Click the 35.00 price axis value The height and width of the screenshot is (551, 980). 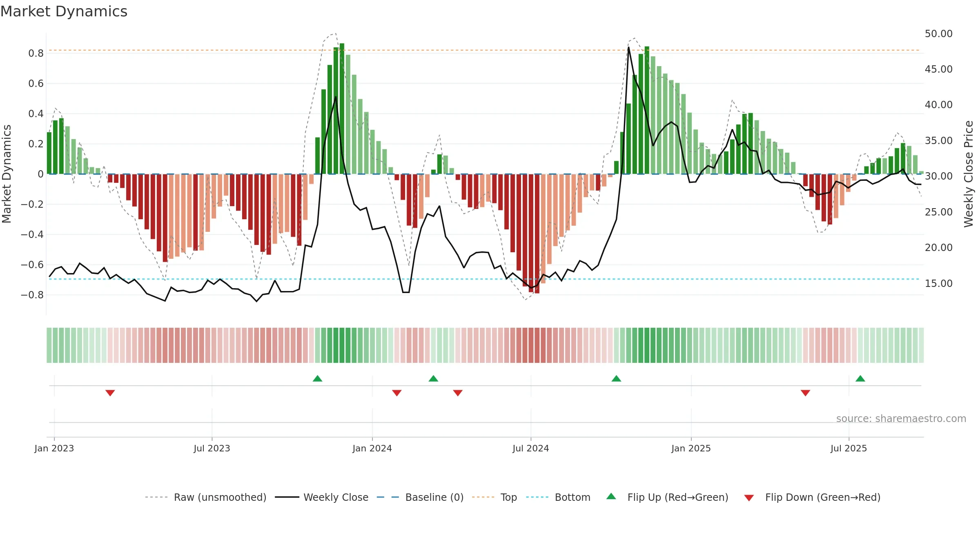pyautogui.click(x=939, y=140)
